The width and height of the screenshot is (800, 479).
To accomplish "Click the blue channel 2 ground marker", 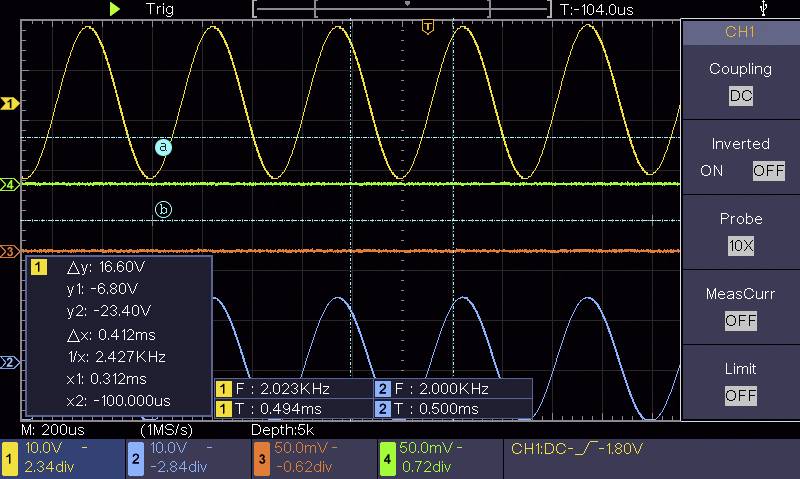I will click(10, 362).
